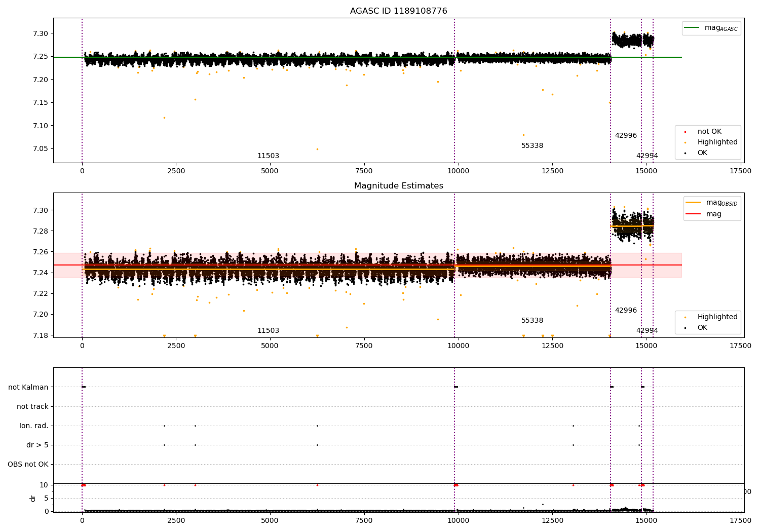Click y-axis tick 7.26 in Magnitude Estimates plot
Screen dimensions: 760x532
tap(41, 252)
